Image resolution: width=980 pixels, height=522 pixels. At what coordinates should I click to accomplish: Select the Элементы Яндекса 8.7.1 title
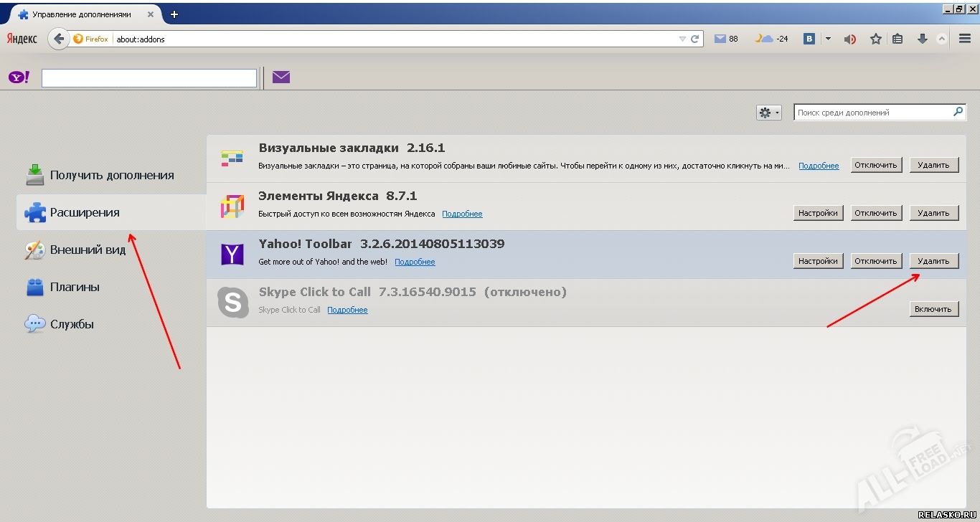337,196
